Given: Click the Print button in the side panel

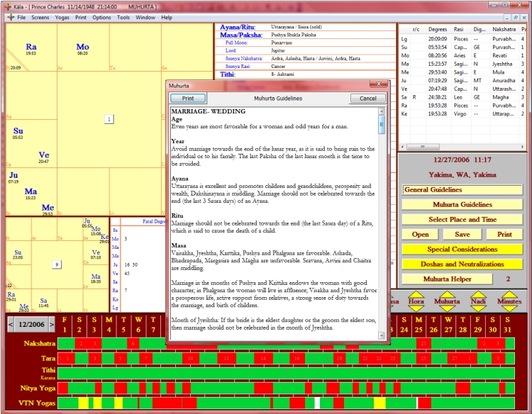Looking at the screenshot, I should coord(504,235).
